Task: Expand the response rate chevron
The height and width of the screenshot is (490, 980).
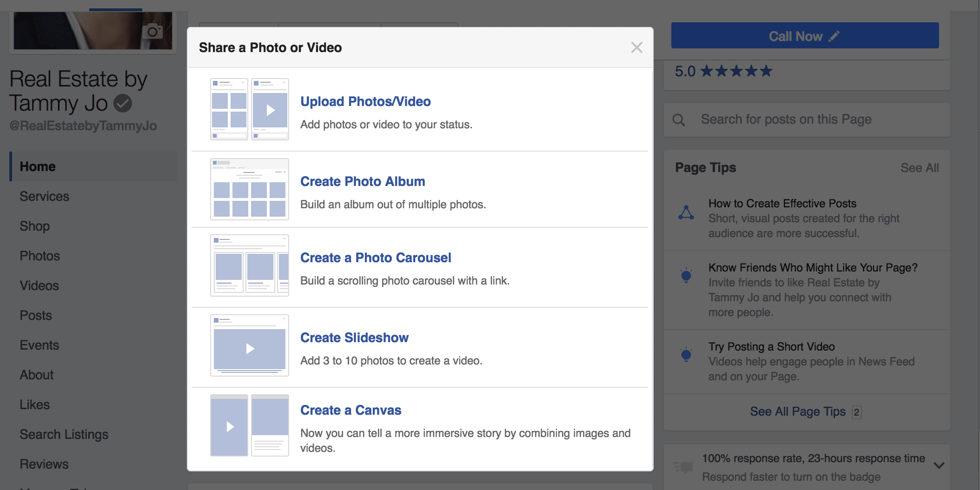Action: (x=939, y=465)
